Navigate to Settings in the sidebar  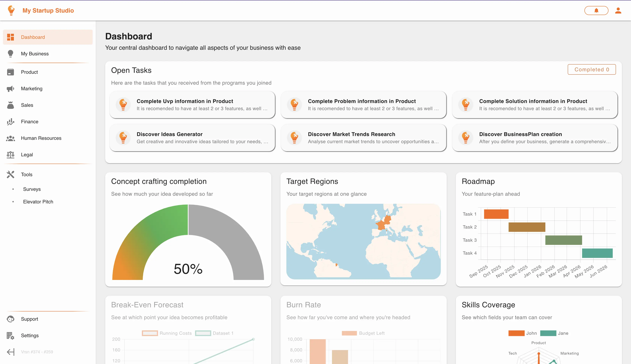click(x=29, y=335)
